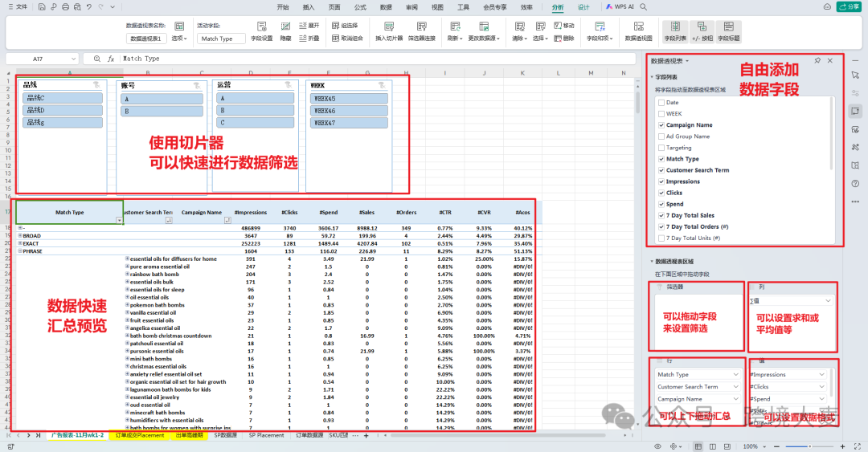The image size is (868, 452).
Task: Select 品线C in the 品线 slicer
Action: pyautogui.click(x=63, y=98)
